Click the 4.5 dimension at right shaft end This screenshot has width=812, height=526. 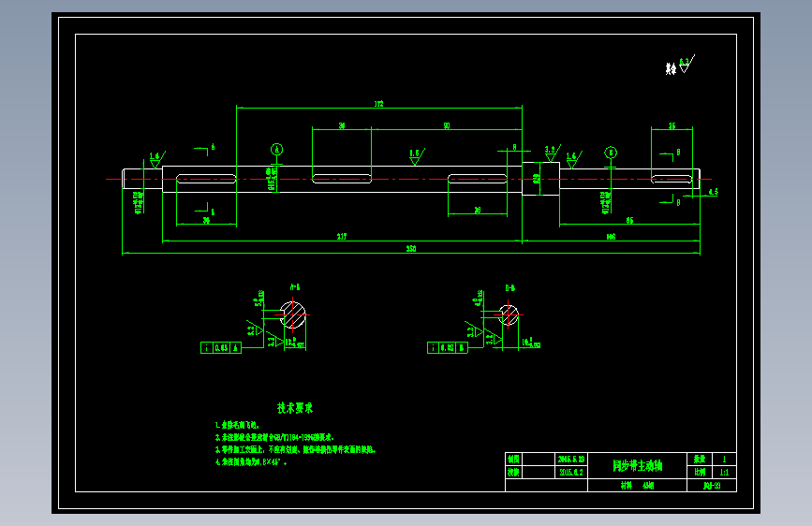713,192
